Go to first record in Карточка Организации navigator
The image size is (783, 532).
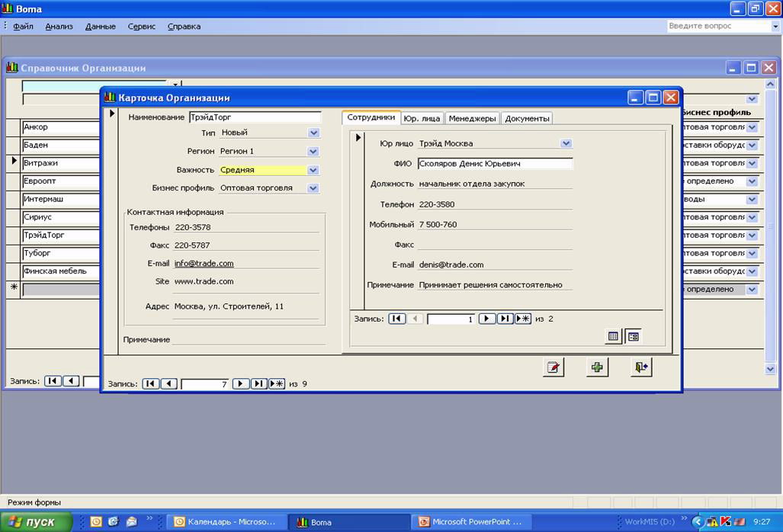click(151, 384)
